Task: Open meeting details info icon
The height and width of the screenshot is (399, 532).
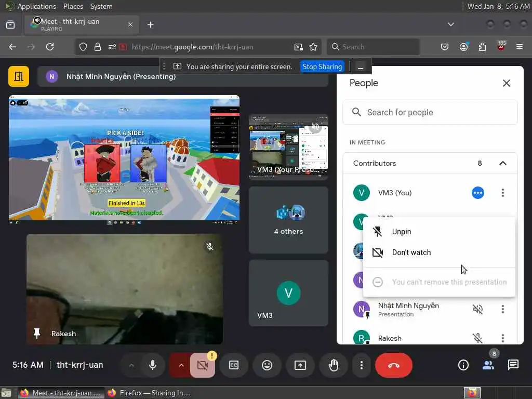Action: point(463,365)
